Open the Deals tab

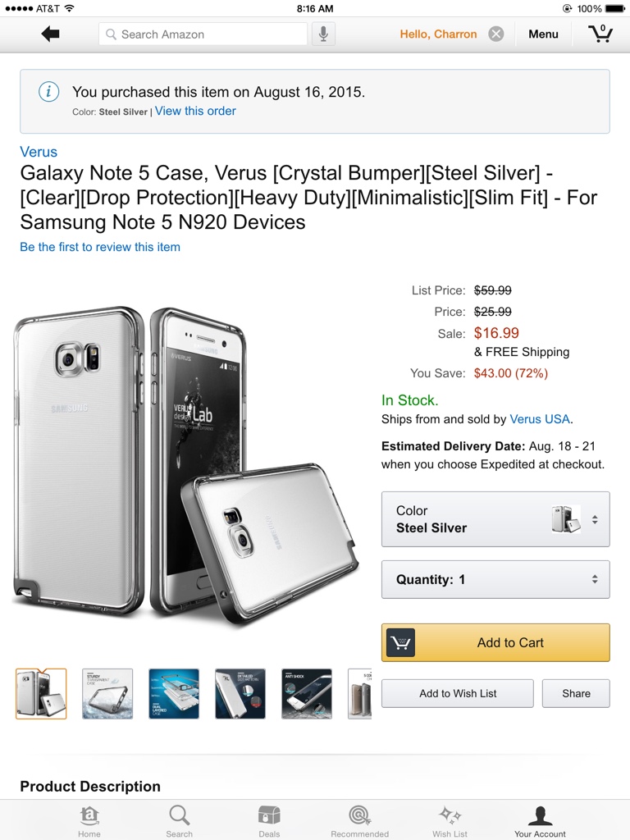tap(269, 819)
